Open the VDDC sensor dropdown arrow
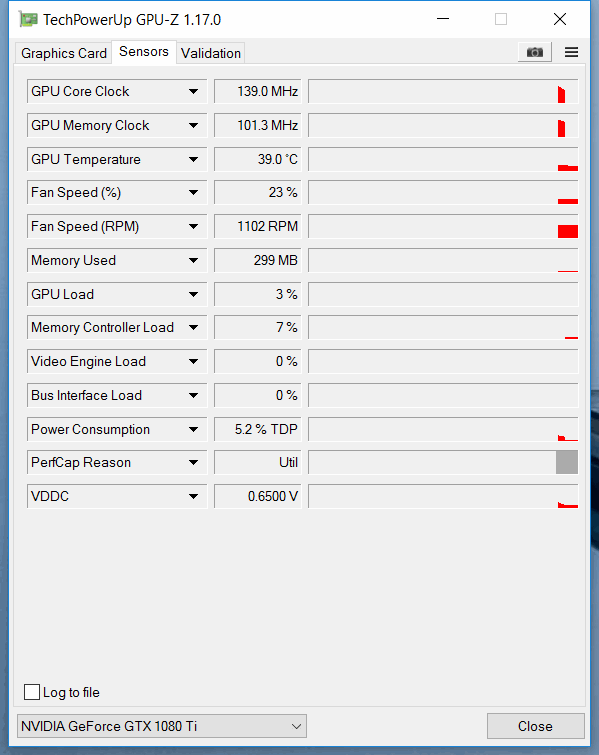 coord(193,496)
